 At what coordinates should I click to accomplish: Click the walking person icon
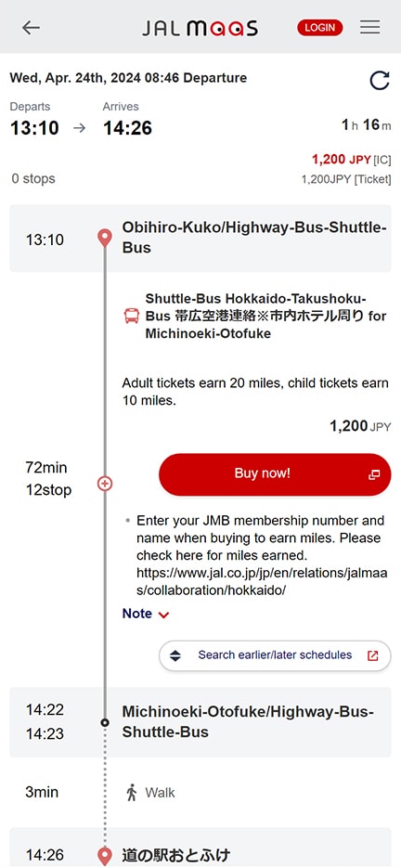131,792
